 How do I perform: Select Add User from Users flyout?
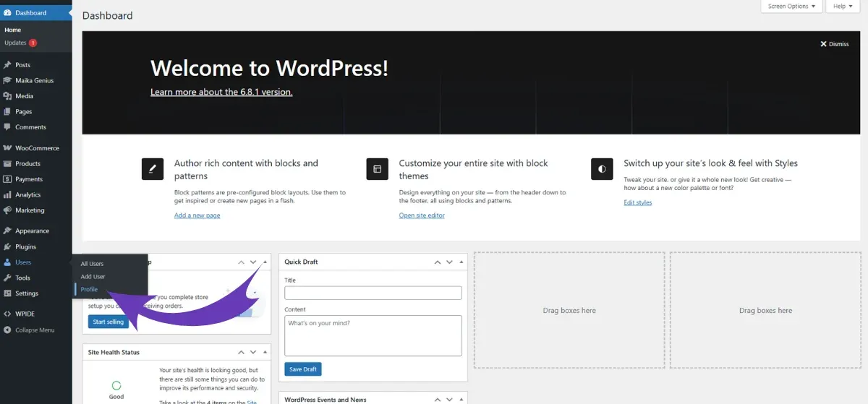(x=93, y=277)
